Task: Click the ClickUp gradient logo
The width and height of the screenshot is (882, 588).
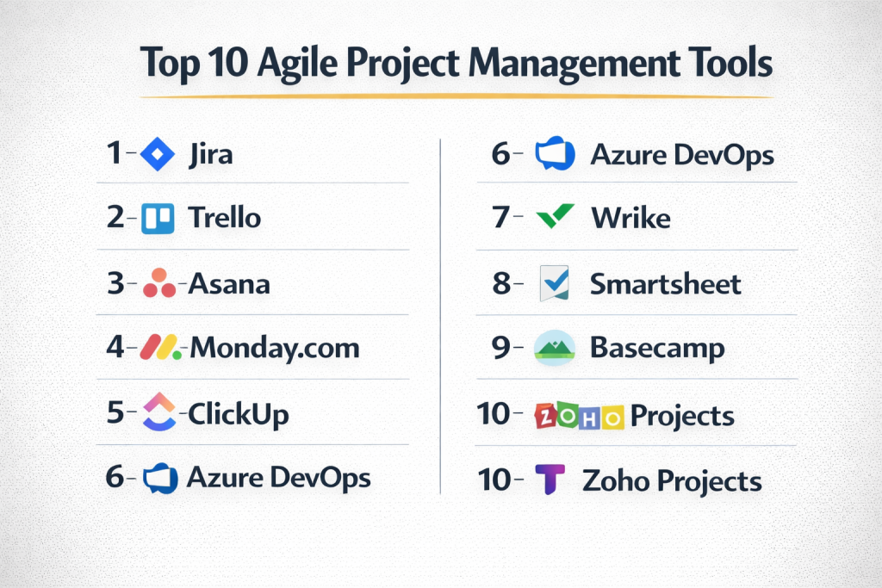Action: 158,412
